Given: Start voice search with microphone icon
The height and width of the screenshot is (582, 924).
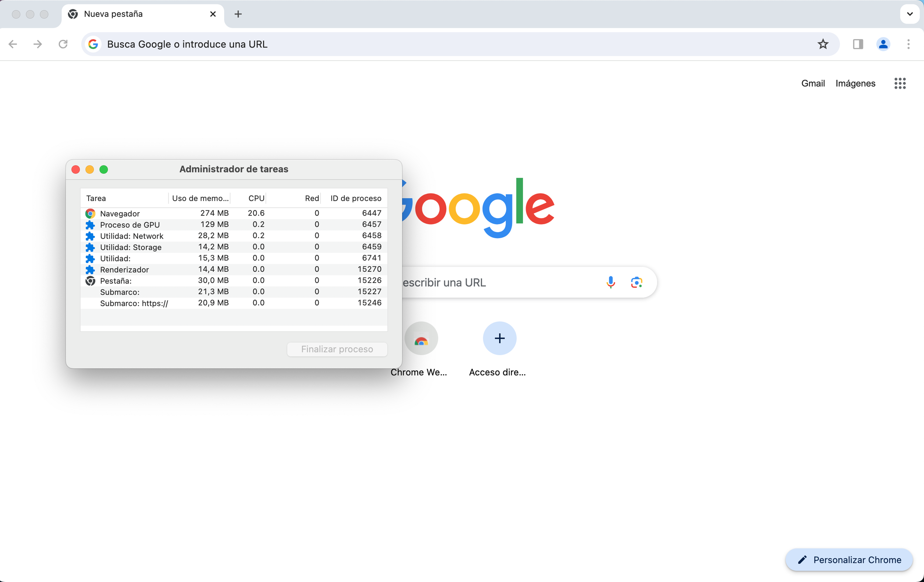Looking at the screenshot, I should tap(610, 282).
